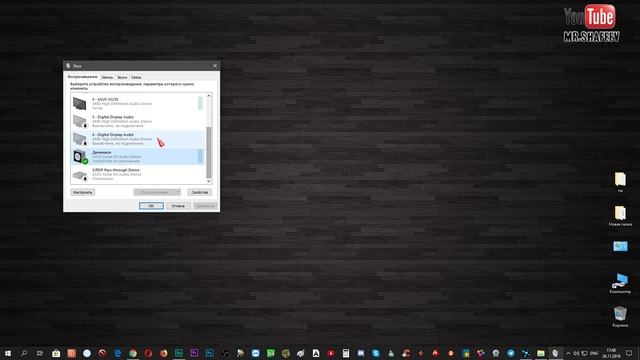Select the Новая папка desktop folder

(x=620, y=216)
